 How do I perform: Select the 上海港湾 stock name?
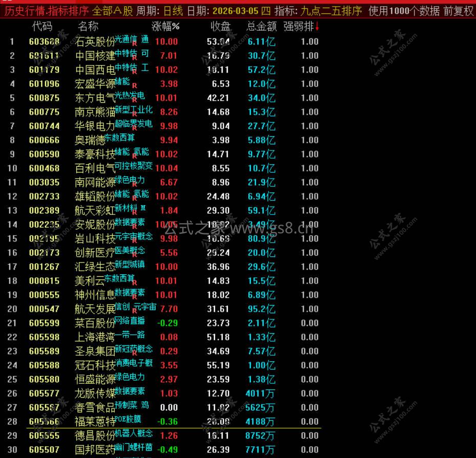pos(95,337)
